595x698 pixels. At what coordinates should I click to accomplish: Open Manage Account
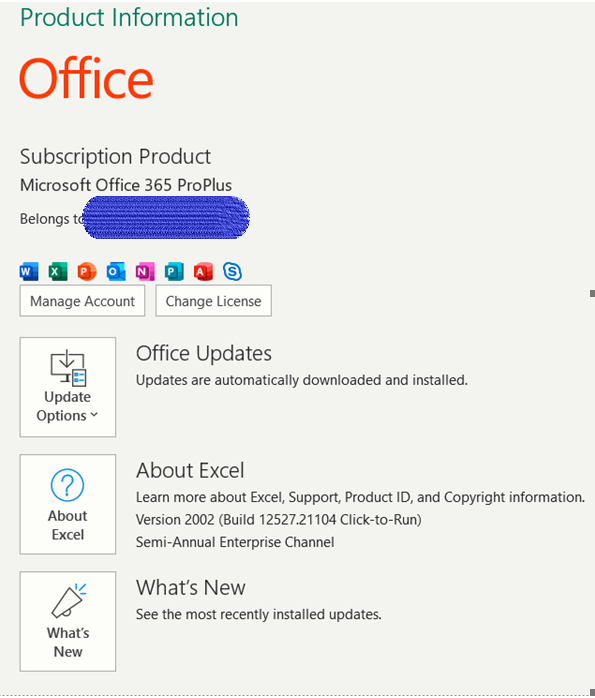click(82, 301)
